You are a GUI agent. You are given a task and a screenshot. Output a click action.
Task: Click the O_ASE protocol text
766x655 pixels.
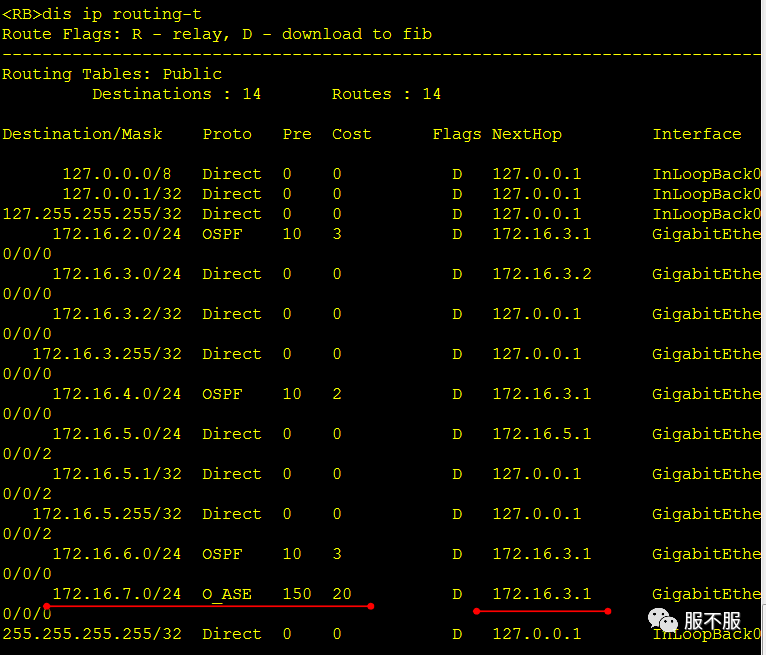(227, 594)
